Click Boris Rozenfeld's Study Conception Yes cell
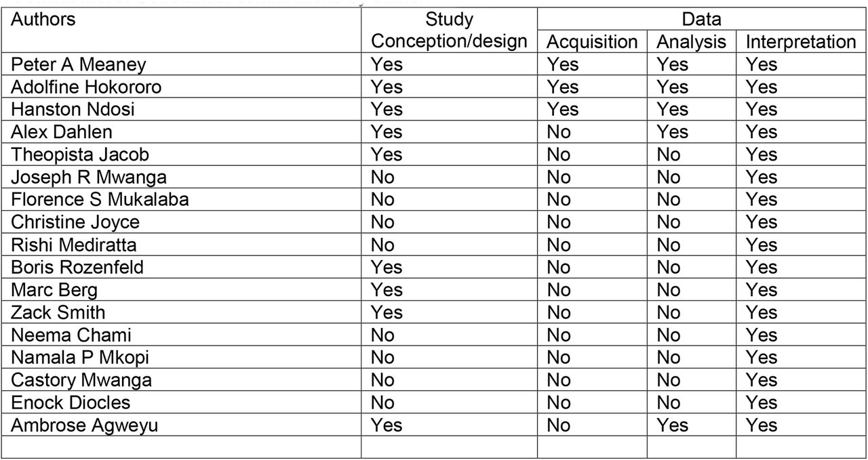The width and height of the screenshot is (868, 460). 449,267
